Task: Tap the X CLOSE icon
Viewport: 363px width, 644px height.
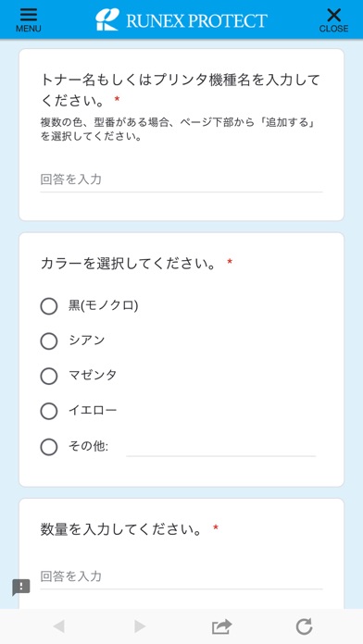Action: coord(333,19)
